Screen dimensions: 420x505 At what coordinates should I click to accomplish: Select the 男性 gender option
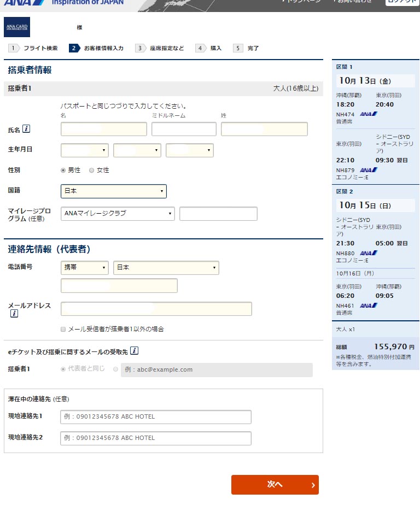point(63,170)
